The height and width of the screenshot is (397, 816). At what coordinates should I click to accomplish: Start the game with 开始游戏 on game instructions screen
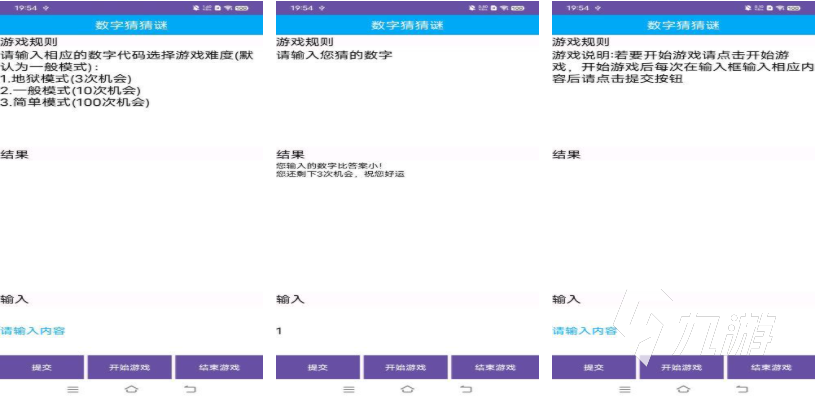tap(681, 367)
